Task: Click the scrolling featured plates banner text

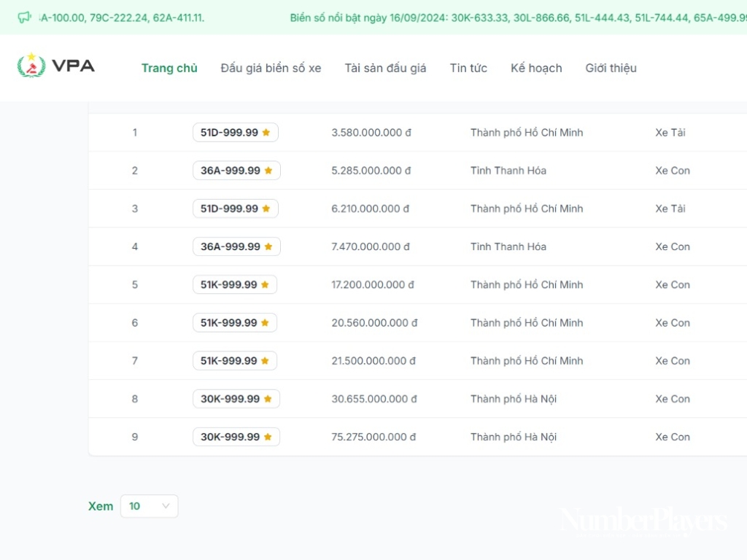Action: 511,17
